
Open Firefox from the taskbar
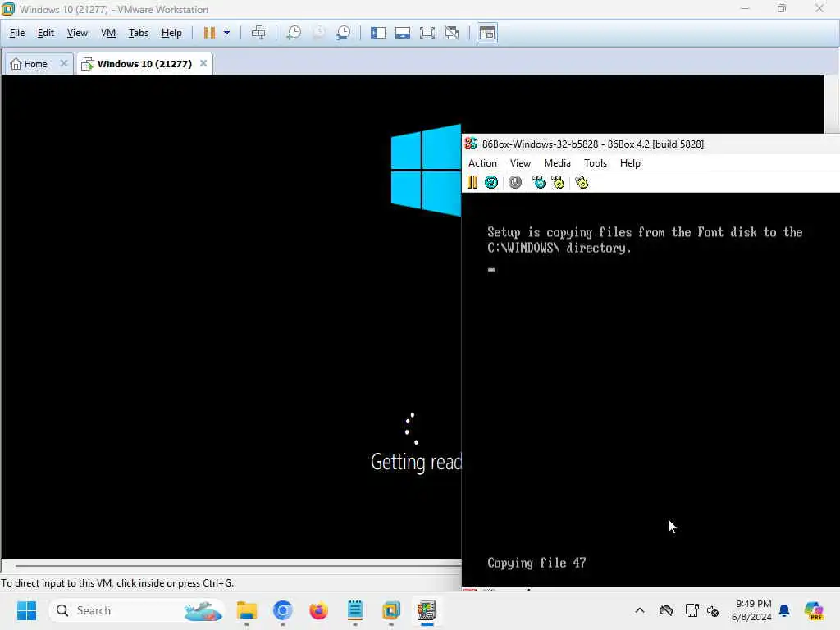[x=319, y=610]
